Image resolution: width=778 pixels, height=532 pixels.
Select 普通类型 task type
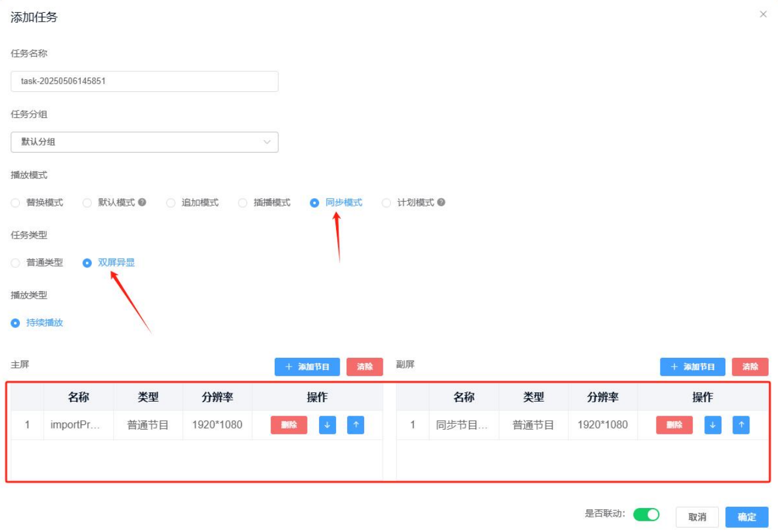pyautogui.click(x=16, y=263)
